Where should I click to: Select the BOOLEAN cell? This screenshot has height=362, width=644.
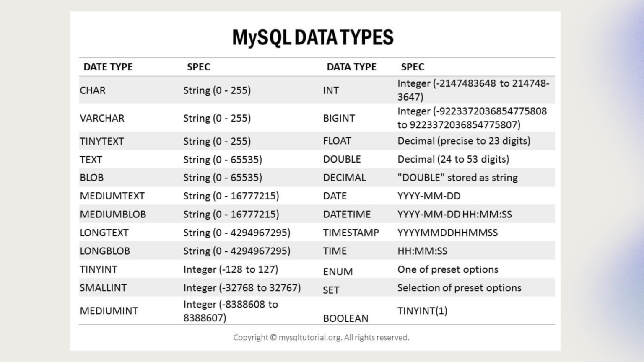[x=345, y=318]
